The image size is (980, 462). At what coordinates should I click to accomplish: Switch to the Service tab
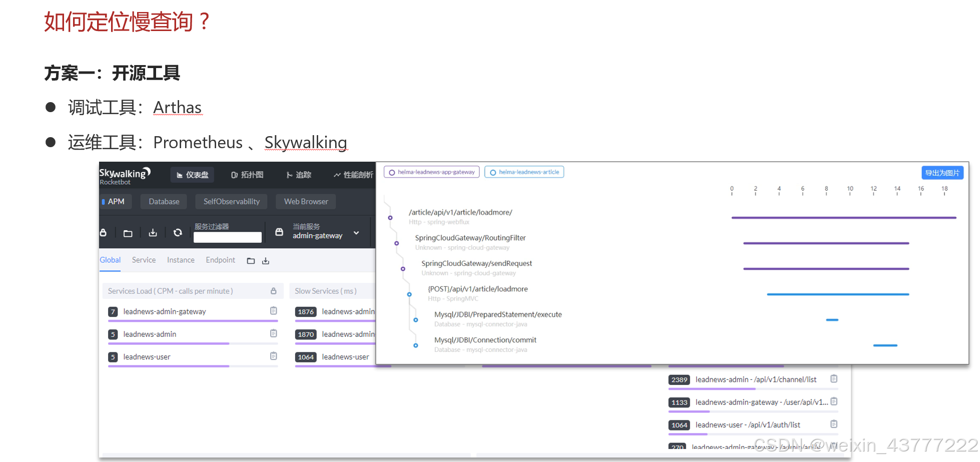pyautogui.click(x=144, y=260)
